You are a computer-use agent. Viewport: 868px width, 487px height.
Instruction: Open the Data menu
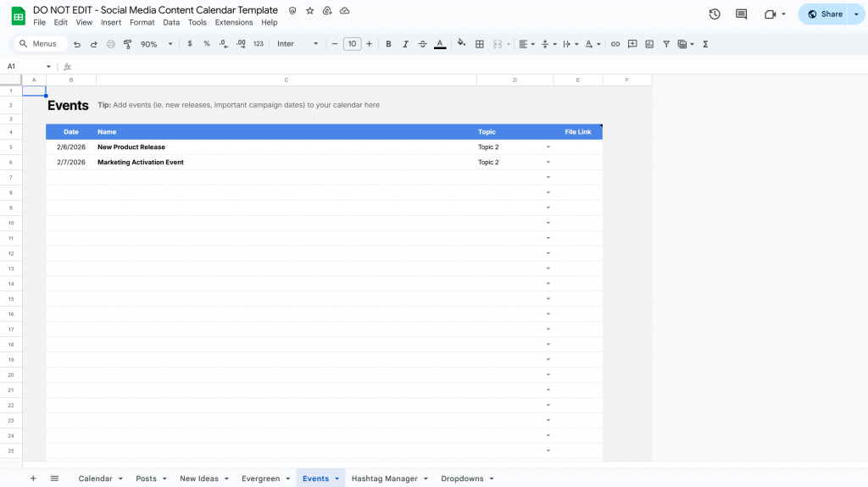click(171, 23)
